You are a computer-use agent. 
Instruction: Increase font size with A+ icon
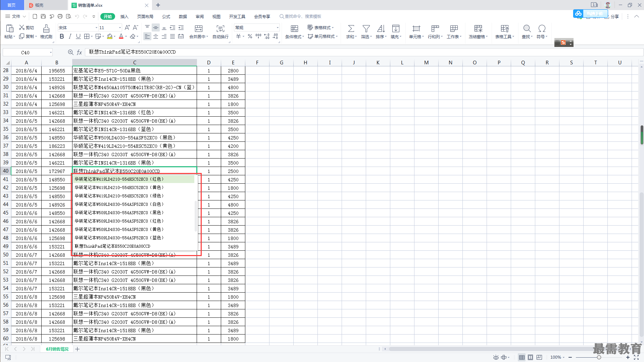click(127, 27)
